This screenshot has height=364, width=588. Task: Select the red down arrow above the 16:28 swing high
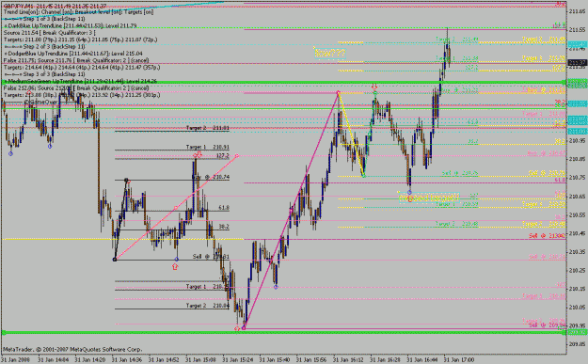(x=374, y=87)
